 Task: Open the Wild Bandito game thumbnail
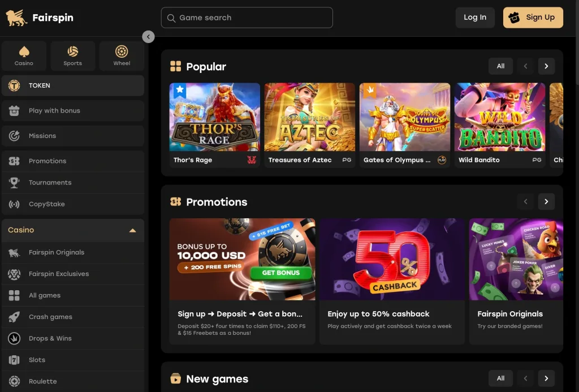[x=500, y=117]
